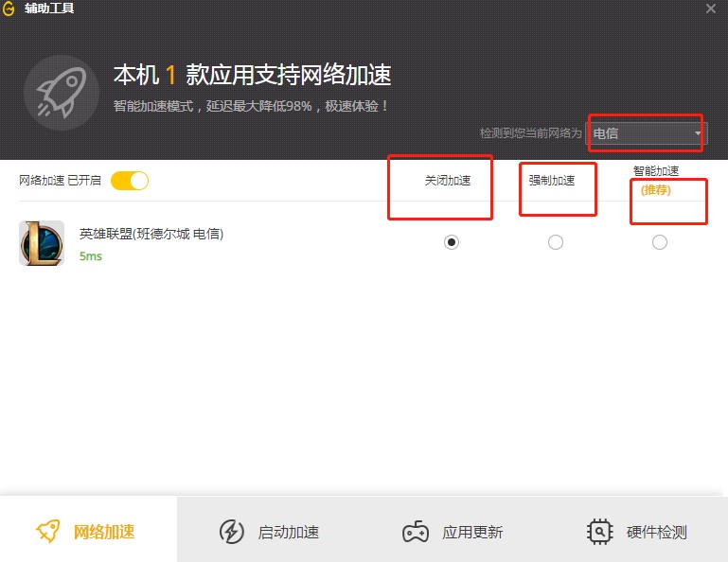Viewport: 728px width, 562px height.
Task: Select 强制加速 radio for 英雄联盟
Action: (556, 242)
